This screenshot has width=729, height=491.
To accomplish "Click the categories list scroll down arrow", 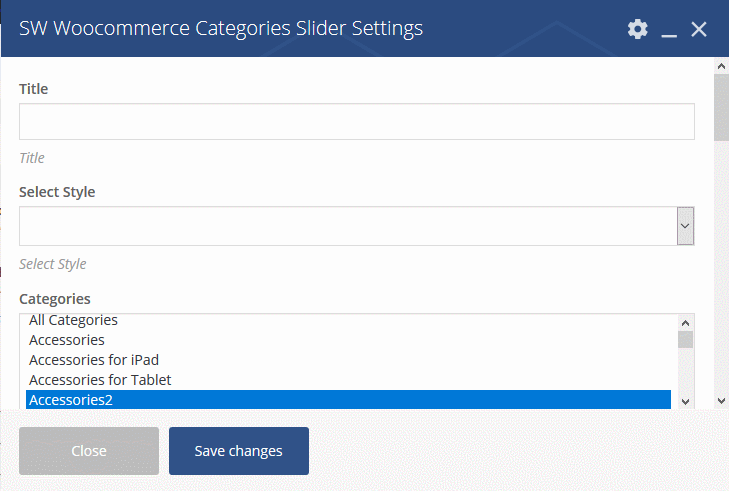I will click(x=685, y=401).
